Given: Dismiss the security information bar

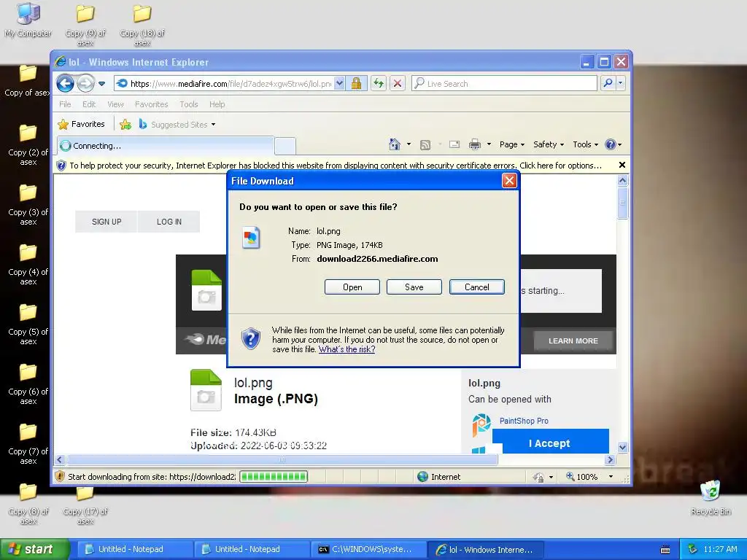Looking at the screenshot, I should [x=622, y=165].
